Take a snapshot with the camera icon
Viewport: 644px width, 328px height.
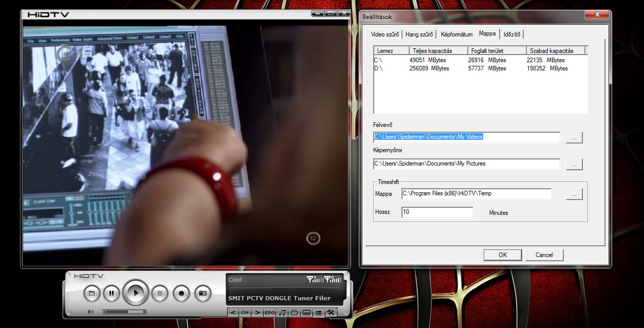[203, 293]
